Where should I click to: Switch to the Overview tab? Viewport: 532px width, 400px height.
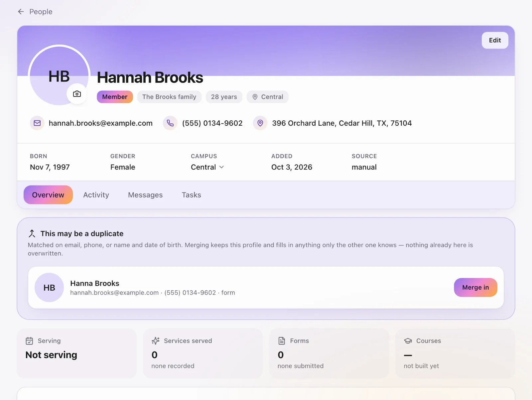click(48, 195)
